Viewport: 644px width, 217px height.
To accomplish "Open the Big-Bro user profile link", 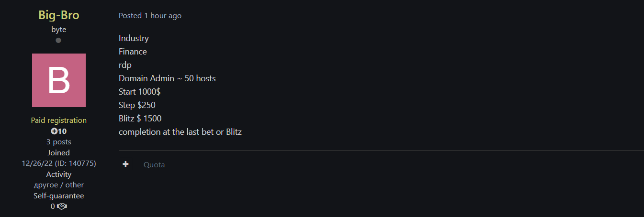I will (59, 15).
